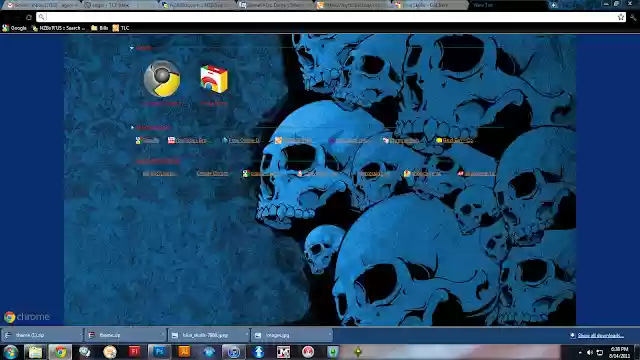The width and height of the screenshot is (640, 360).
Task: Open the Chrome Store recently closed link
Action: [x=212, y=173]
